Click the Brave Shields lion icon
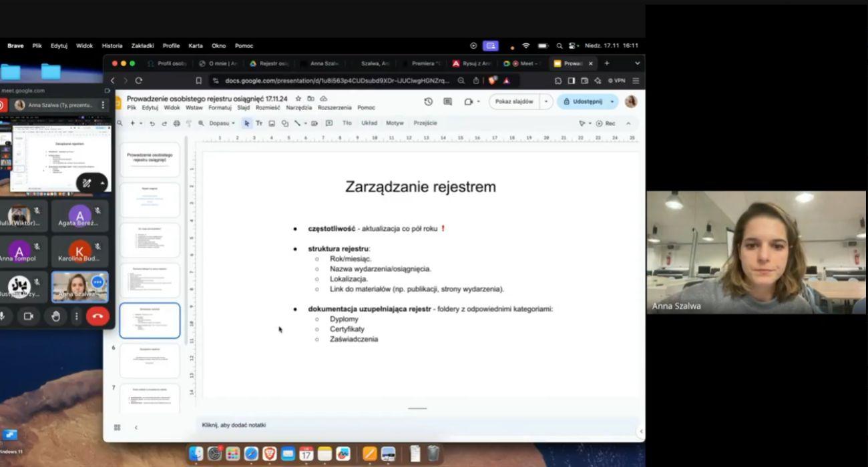Image resolution: width=868 pixels, height=467 pixels. tap(493, 81)
